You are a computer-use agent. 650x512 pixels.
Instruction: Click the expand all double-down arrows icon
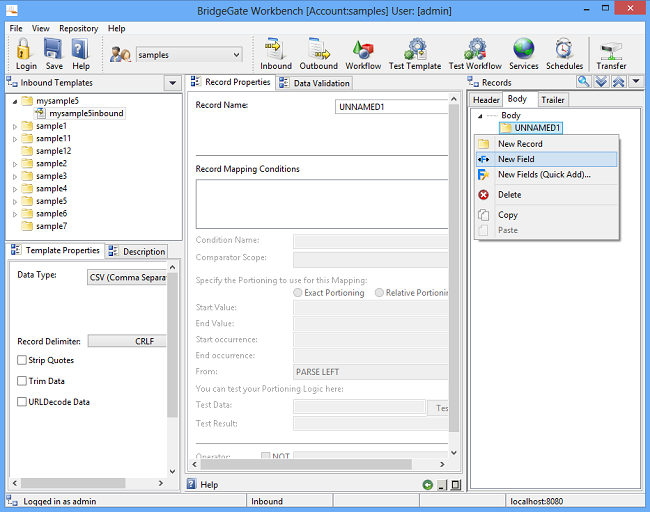pyautogui.click(x=601, y=82)
